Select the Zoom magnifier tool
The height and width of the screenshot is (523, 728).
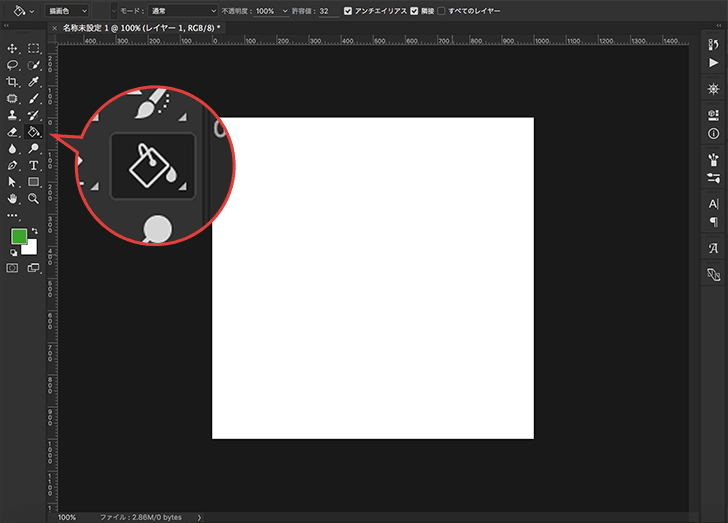pyautogui.click(x=33, y=199)
